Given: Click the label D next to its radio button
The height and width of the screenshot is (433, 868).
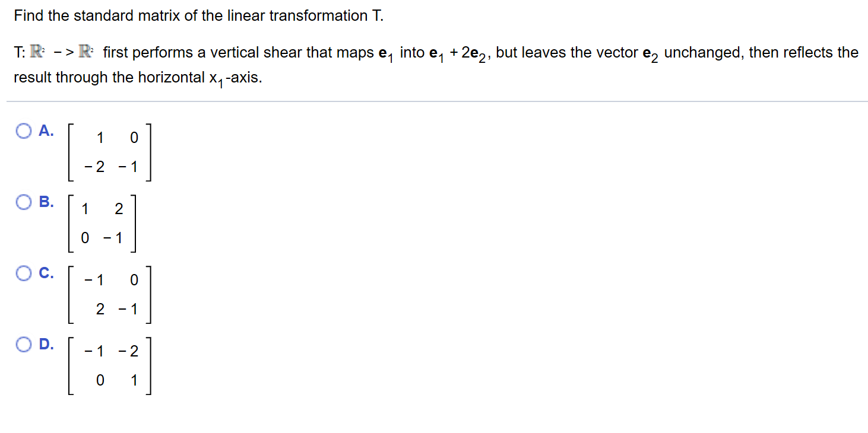Looking at the screenshot, I should (x=46, y=344).
